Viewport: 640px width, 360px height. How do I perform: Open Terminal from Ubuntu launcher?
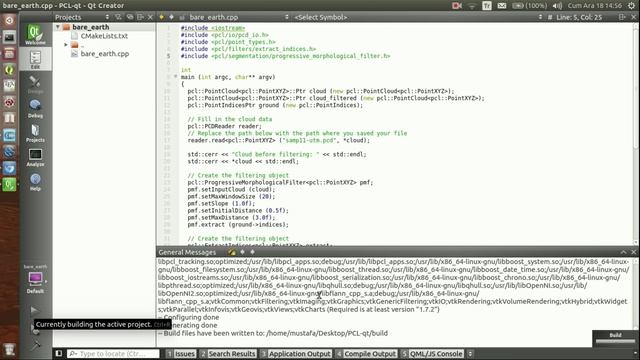(x=9, y=37)
